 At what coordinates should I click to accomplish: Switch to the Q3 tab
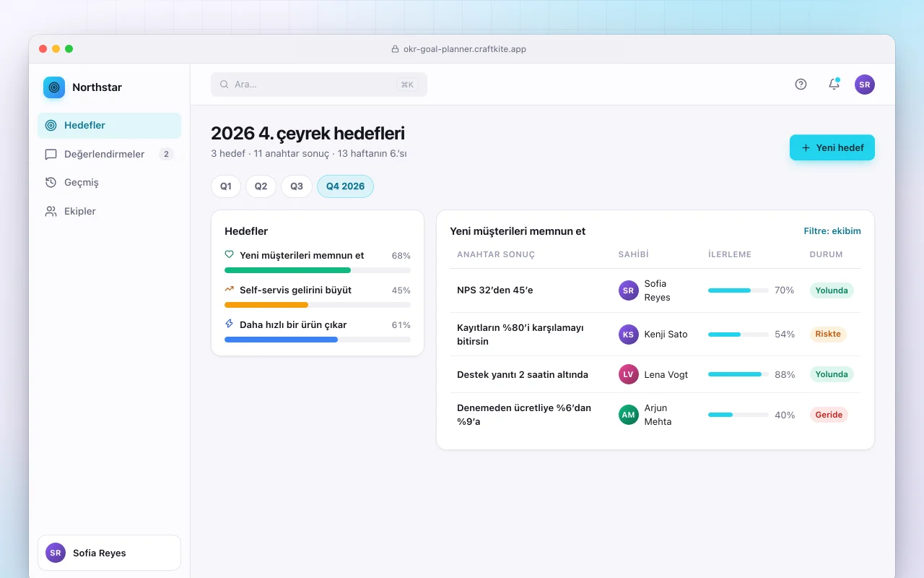click(x=297, y=186)
